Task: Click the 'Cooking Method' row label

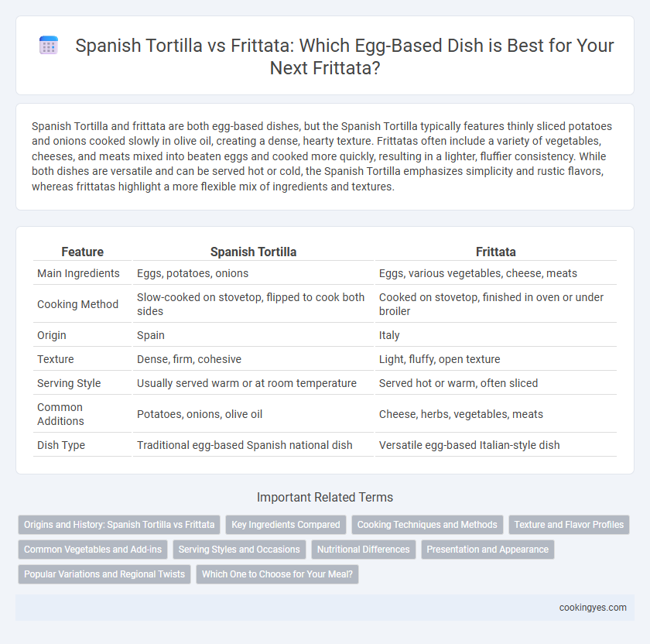Action: click(78, 304)
